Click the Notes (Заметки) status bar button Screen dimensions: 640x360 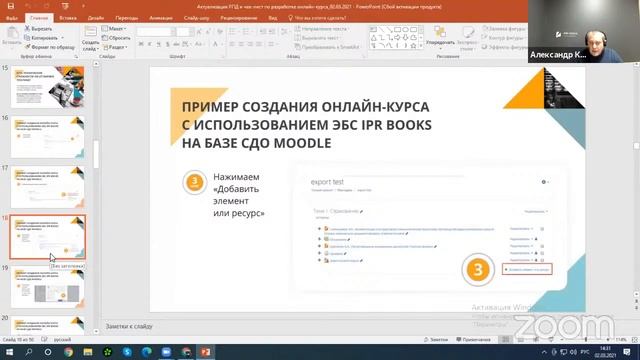(x=436, y=340)
